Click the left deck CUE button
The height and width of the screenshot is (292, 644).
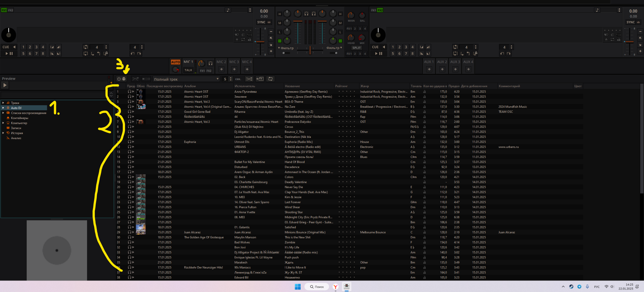[x=6, y=47]
